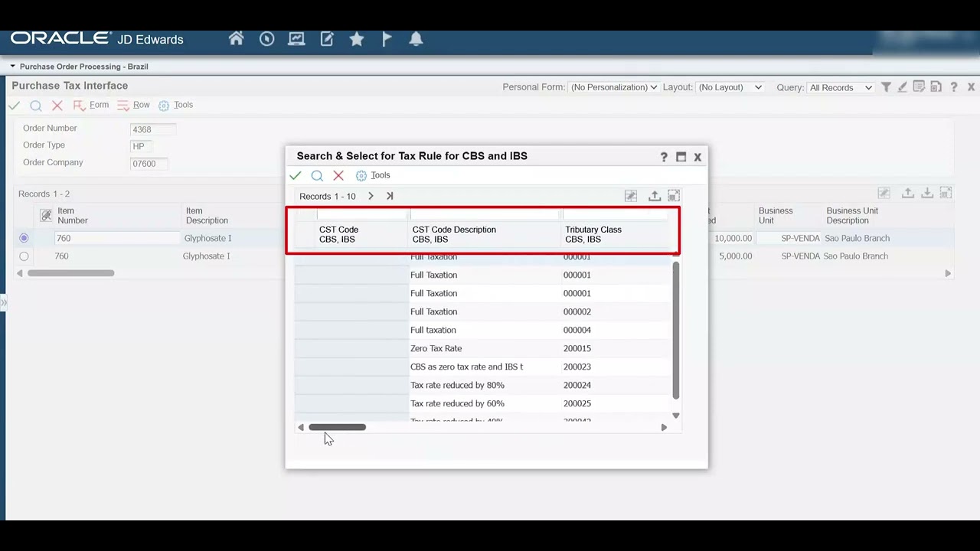Open the recent reports clock icon
This screenshot has height=551, width=980.
(x=266, y=39)
